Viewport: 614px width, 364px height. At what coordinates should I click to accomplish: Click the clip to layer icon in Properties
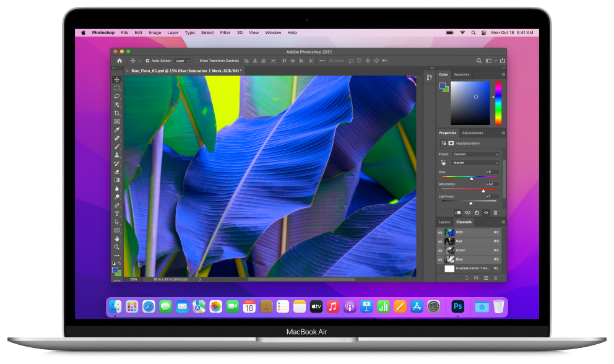458,213
